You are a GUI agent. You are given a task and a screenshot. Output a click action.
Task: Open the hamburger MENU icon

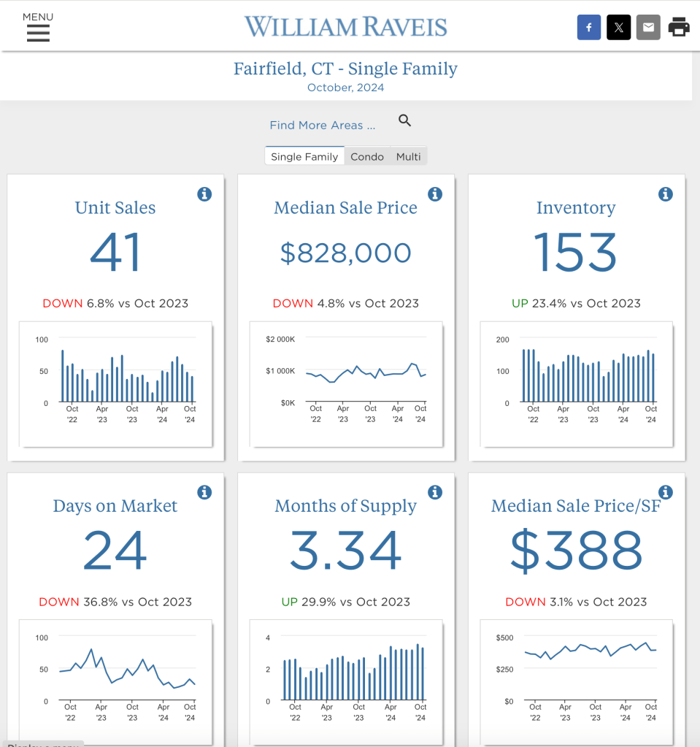pyautogui.click(x=38, y=31)
